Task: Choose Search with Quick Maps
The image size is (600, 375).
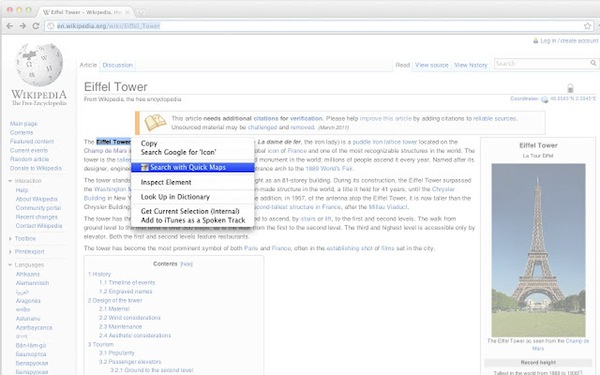Action: click(192, 167)
